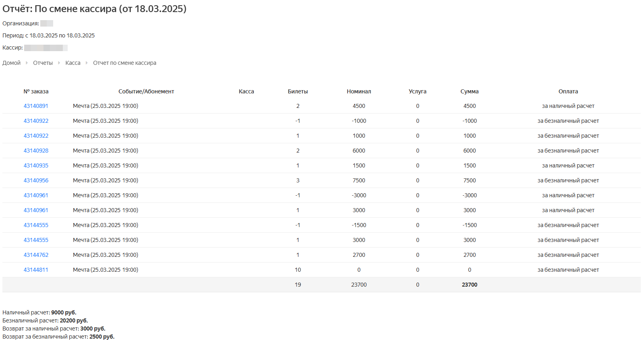Open order 43140961 in the positive 3000 row
Screen dimensions: 644x343
(36, 210)
